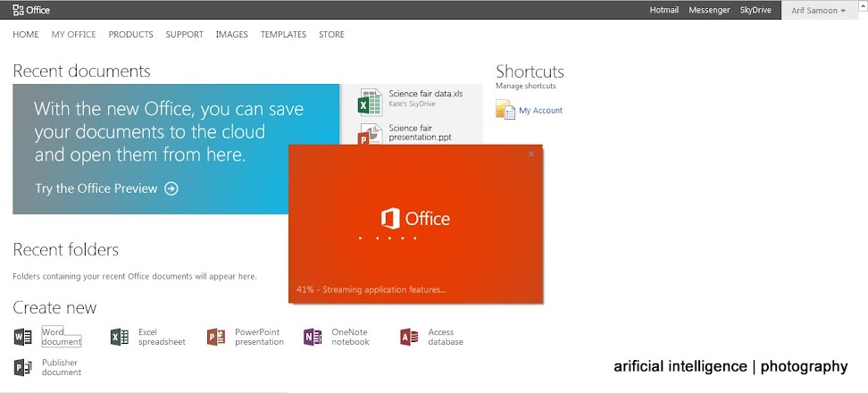Create a new Excel spreadsheet via its label
The height and width of the screenshot is (393, 868).
click(162, 337)
